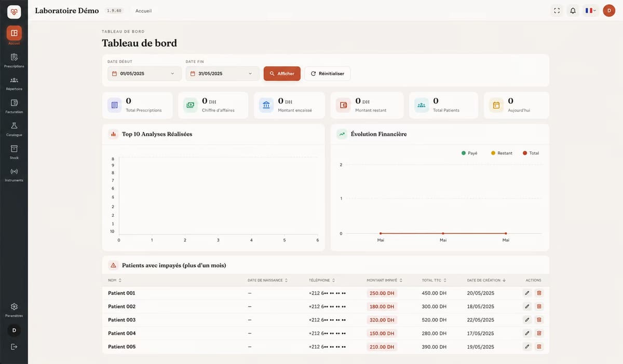Open the Date début dropdown
623x364 pixels.
[145, 74]
